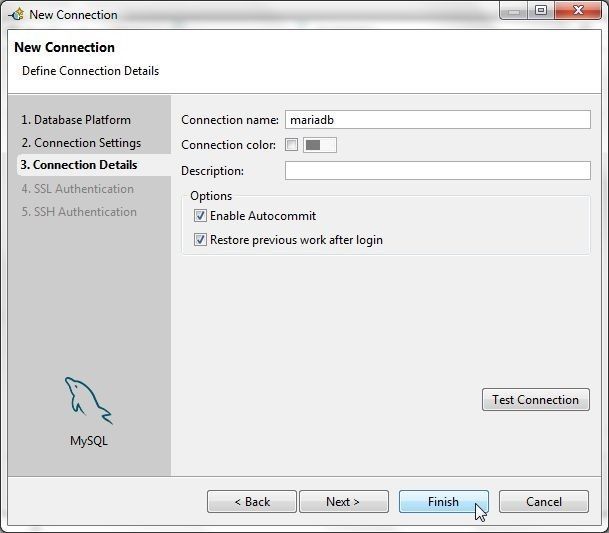Image resolution: width=609 pixels, height=533 pixels.
Task: Click the MySQL dolphin logo
Action: pos(89,401)
